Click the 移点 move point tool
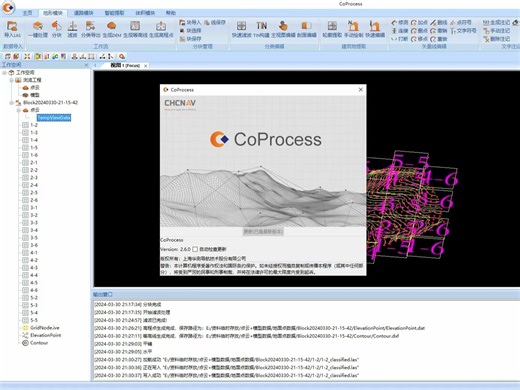520x390 pixels. point(419,39)
